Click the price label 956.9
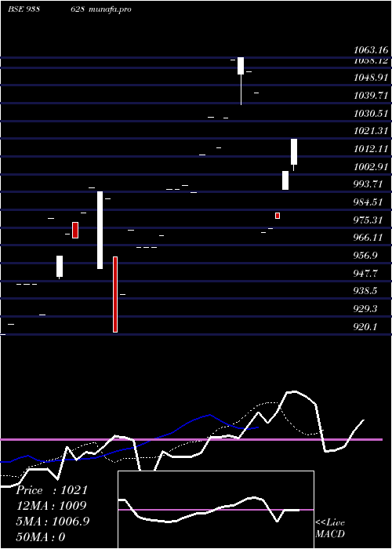The width and height of the screenshot is (392, 549). (x=366, y=256)
